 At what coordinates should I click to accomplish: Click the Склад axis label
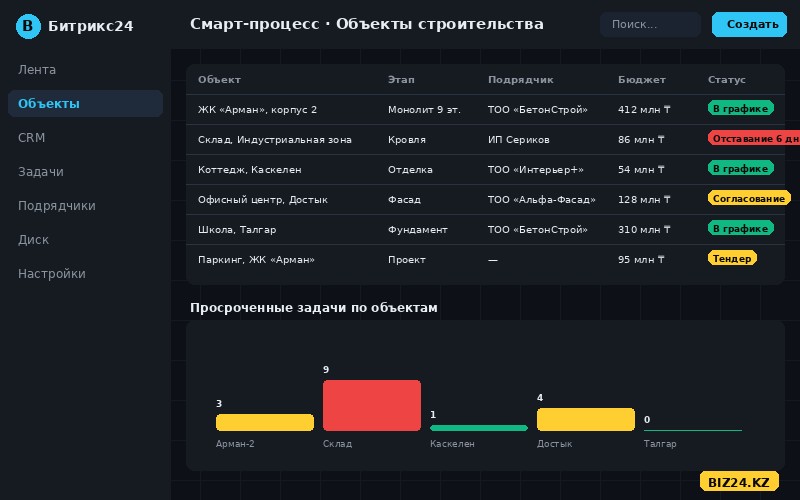337,444
